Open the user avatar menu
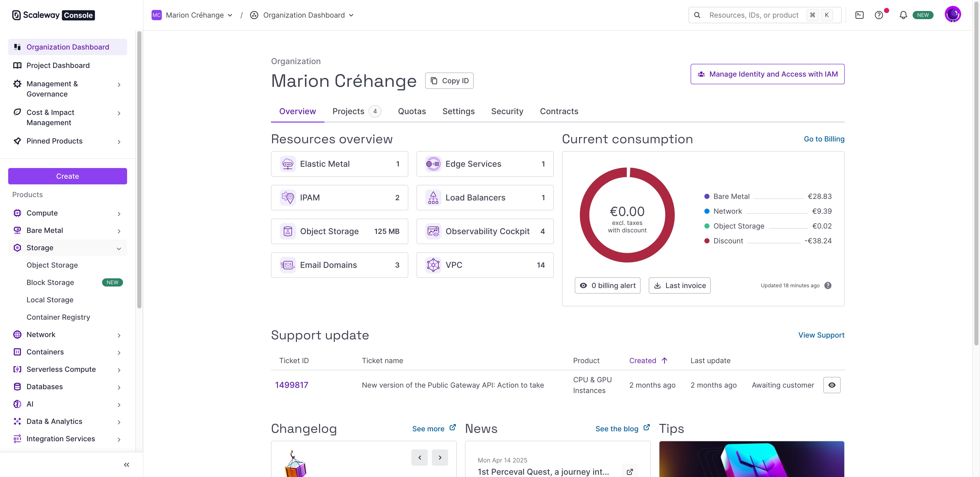Image resolution: width=980 pixels, height=477 pixels. click(x=953, y=15)
